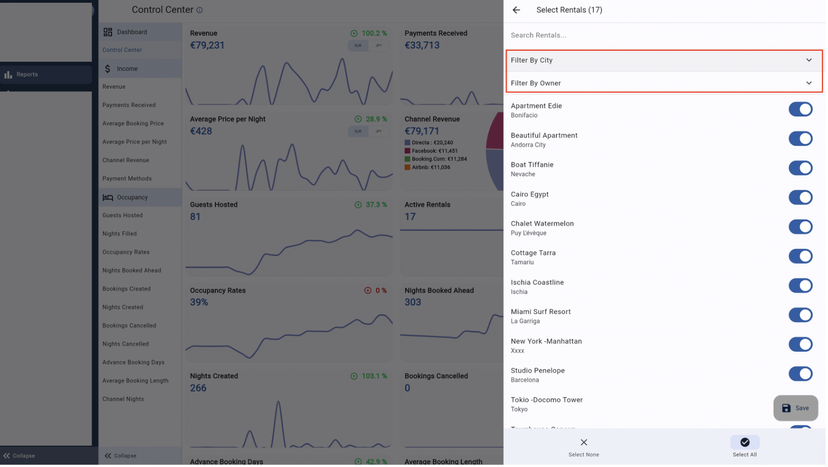
Task: Click the Occupancy bed icon
Action: (x=108, y=198)
